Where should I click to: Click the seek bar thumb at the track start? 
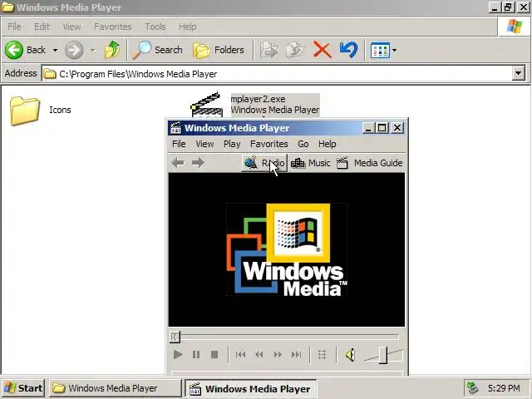(175, 337)
